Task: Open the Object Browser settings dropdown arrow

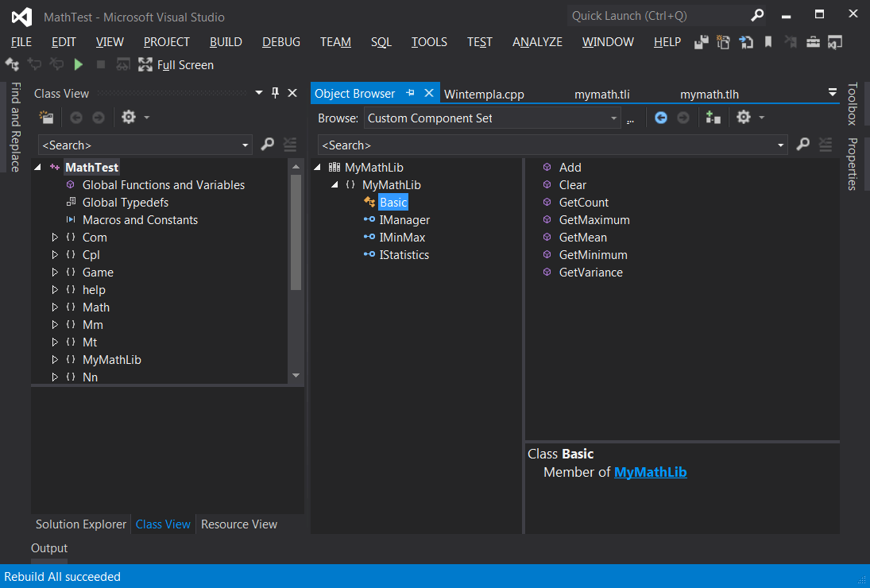Action: [762, 118]
